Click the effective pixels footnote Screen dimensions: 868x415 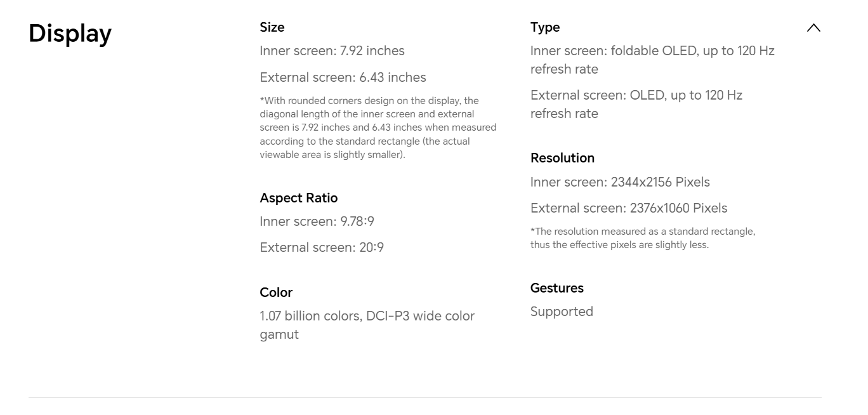pos(642,238)
